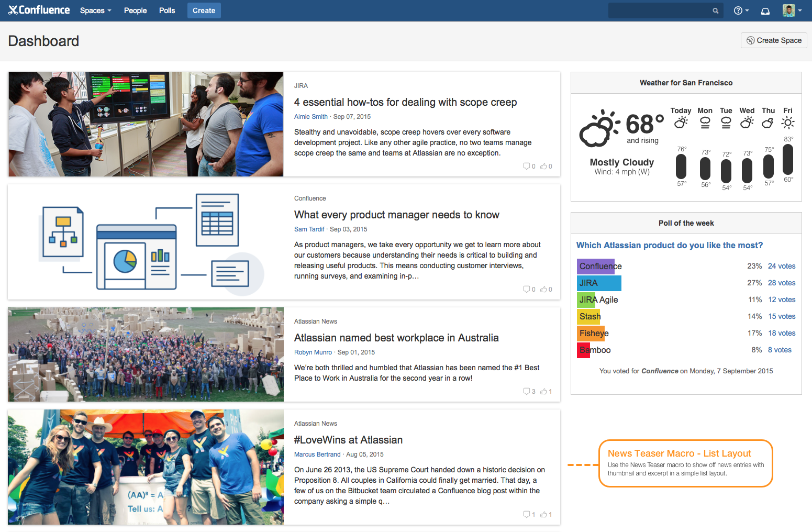Open Marcus Bertrand's profile link
Screen dimensions: 812x532
click(317, 455)
